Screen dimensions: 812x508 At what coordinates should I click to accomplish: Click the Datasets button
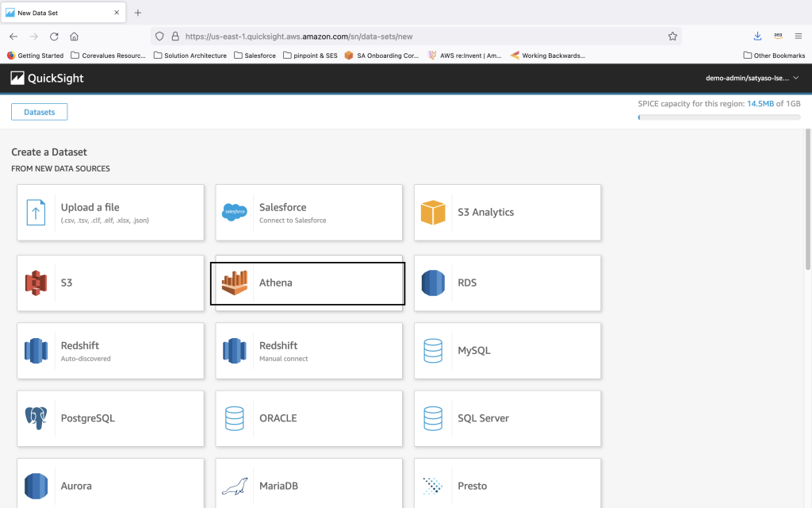point(40,112)
